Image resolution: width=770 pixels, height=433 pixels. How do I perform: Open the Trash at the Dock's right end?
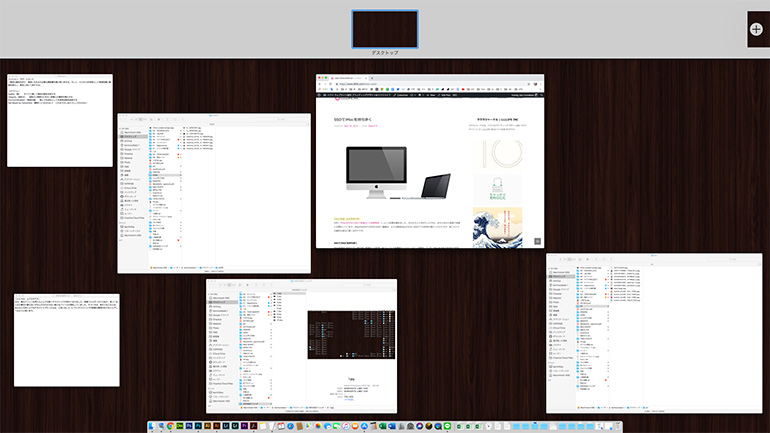pos(615,426)
